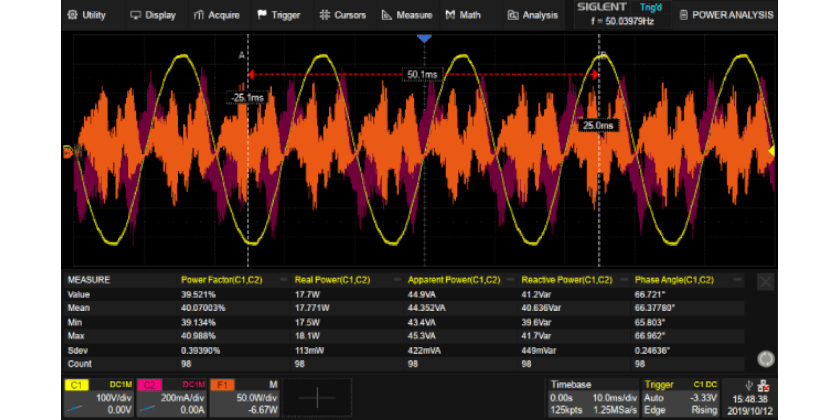This screenshot has height=420, width=840.
Task: Click the 50.1ms cursor delta label
Action: (421, 74)
